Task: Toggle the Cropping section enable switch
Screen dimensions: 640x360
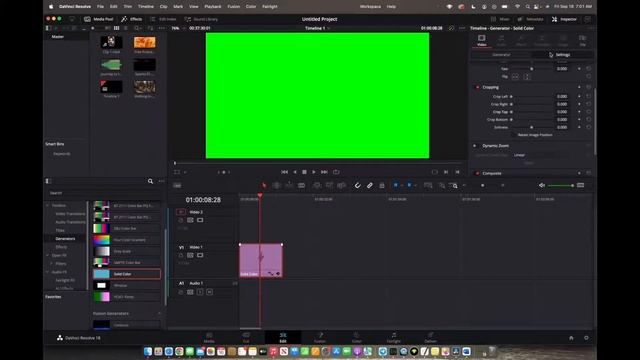Action: click(x=477, y=87)
